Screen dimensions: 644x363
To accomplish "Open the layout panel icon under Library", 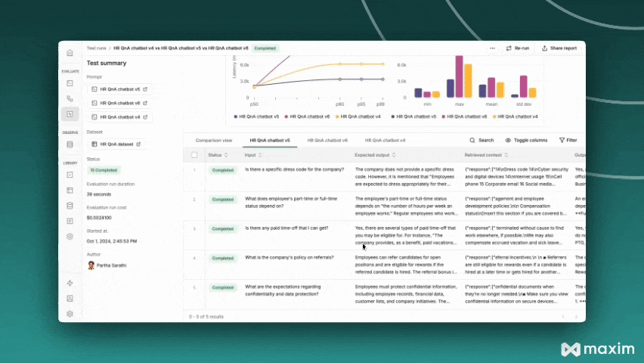I will (x=70, y=191).
